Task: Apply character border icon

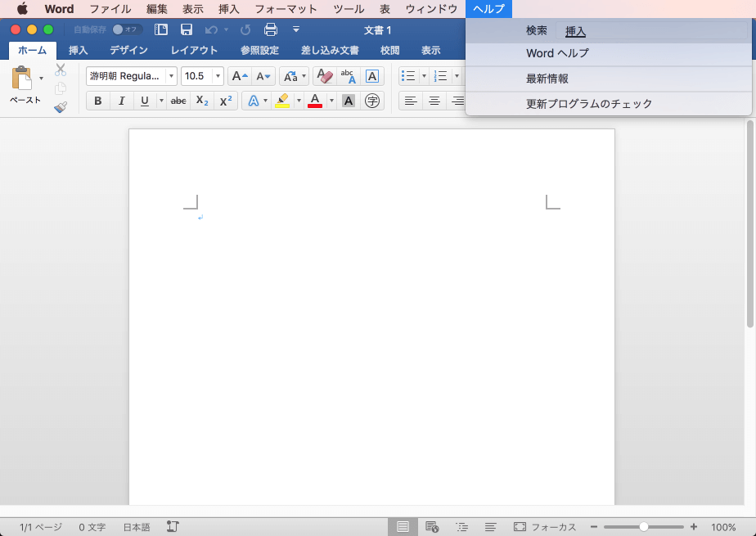Action: tap(371, 76)
